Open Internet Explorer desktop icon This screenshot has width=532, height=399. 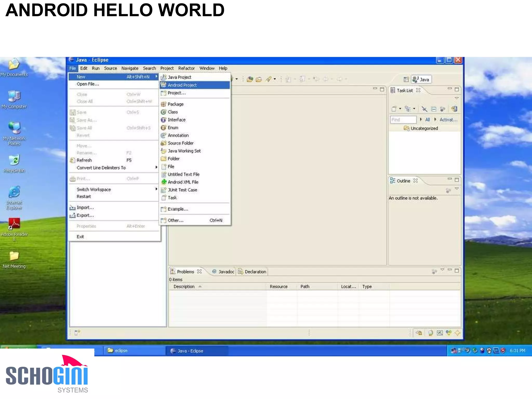tap(14, 198)
